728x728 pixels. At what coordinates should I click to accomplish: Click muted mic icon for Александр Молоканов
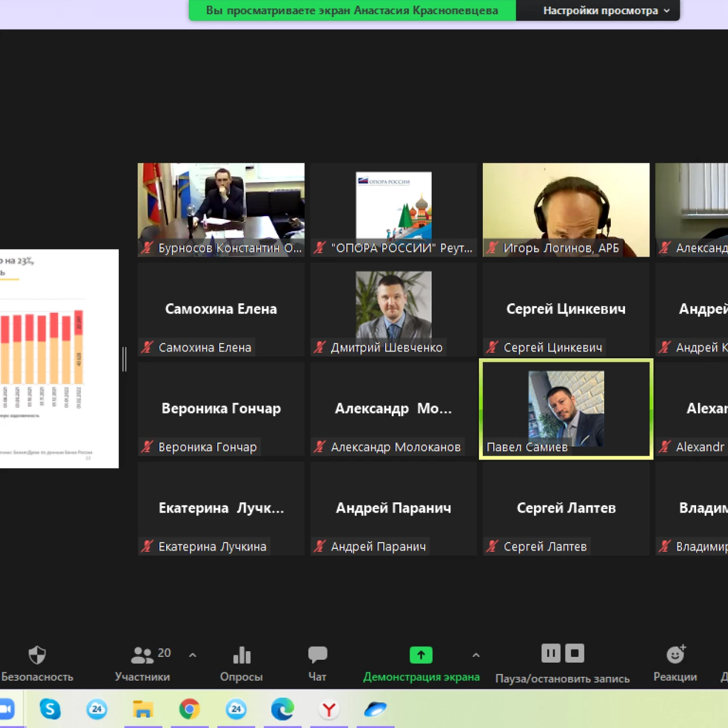point(320,446)
